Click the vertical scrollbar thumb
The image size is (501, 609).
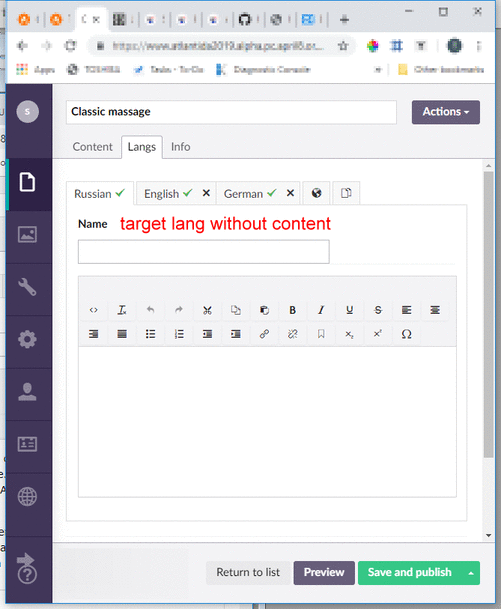(x=489, y=315)
